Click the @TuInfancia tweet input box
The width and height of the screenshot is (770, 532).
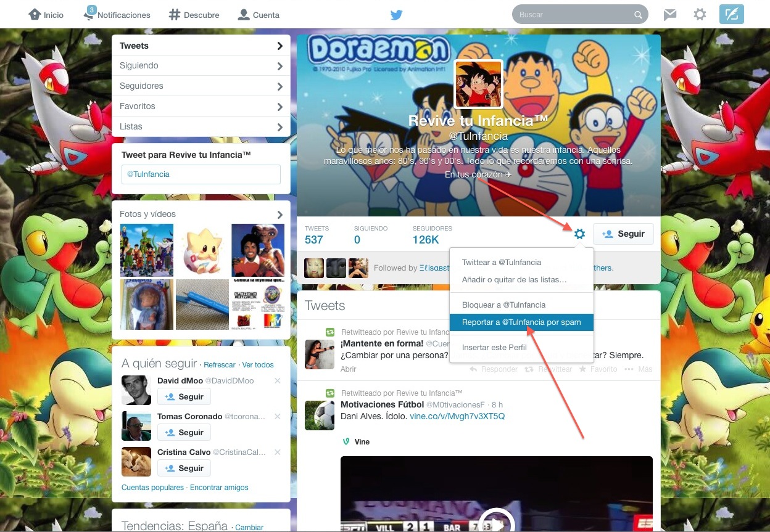coord(201,174)
